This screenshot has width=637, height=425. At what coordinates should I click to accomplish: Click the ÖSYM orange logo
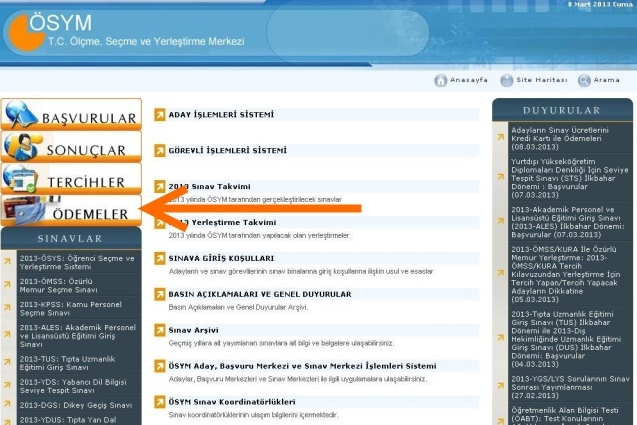point(28,32)
